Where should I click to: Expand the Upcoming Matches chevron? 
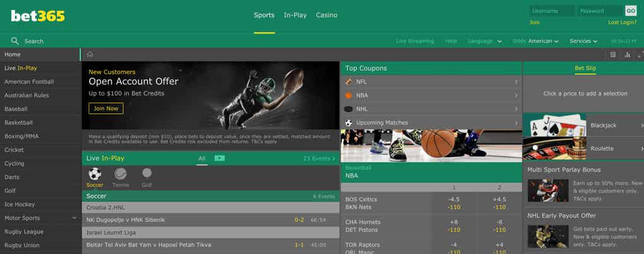coord(516,122)
